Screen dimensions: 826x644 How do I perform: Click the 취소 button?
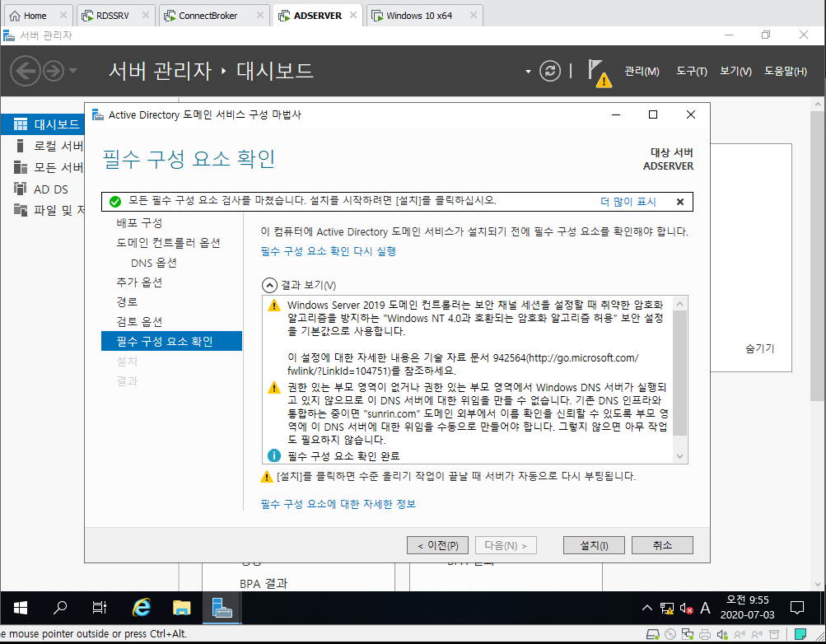pos(662,545)
